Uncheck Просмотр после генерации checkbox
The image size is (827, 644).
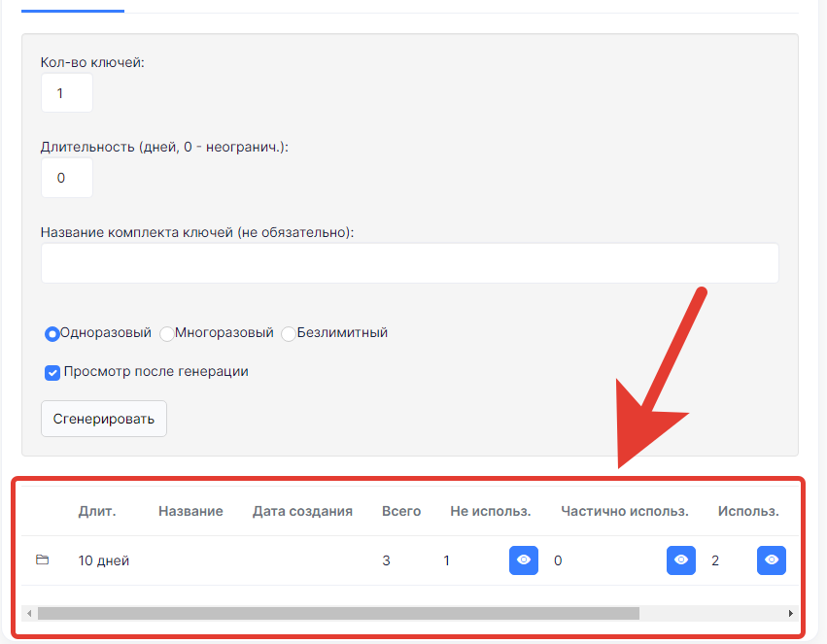[x=52, y=373]
